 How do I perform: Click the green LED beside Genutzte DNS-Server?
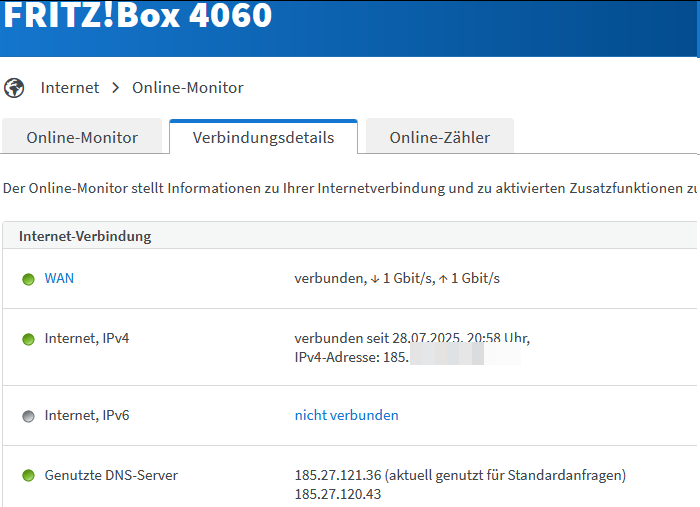28,476
